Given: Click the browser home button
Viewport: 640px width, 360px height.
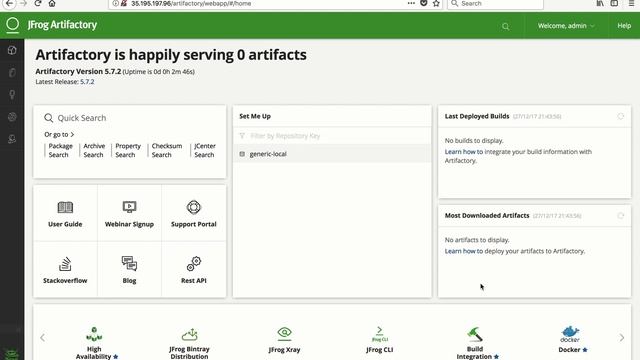Looking at the screenshot, I should [x=52, y=3].
